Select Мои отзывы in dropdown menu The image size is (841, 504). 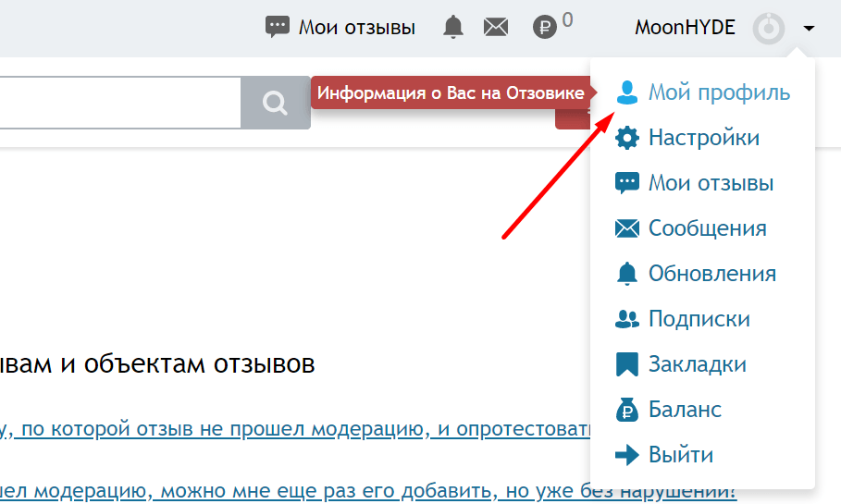coord(694,183)
